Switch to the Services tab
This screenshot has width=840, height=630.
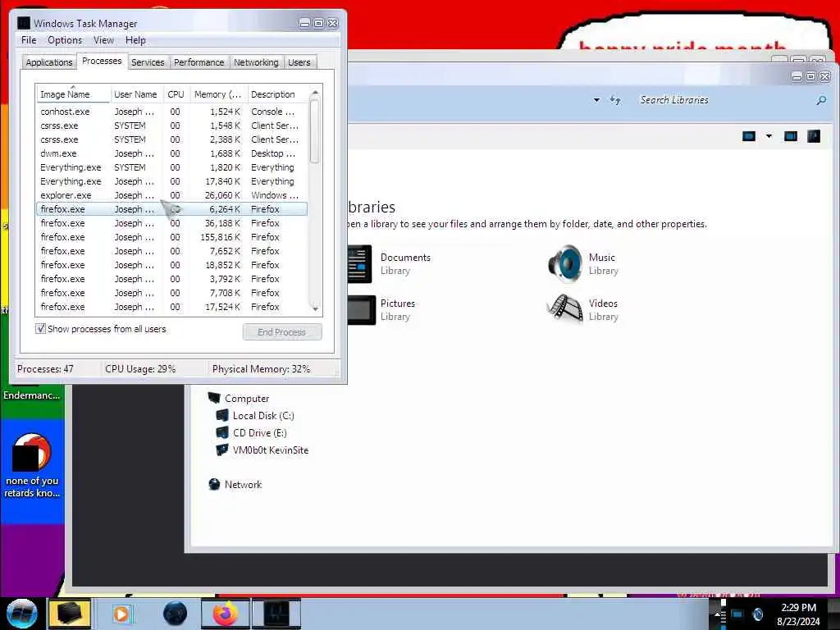pos(148,62)
